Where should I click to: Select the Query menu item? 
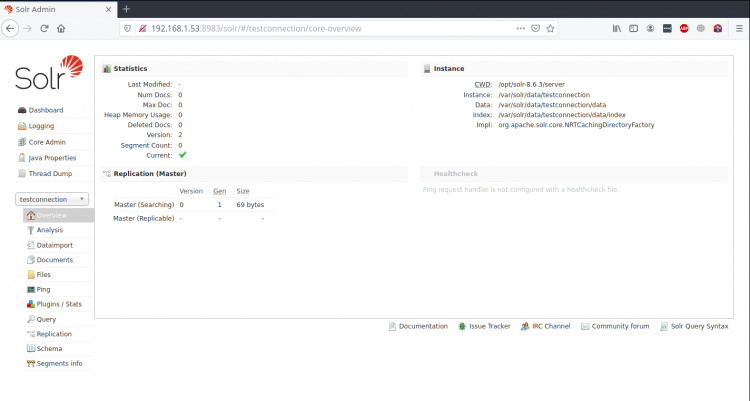(46, 319)
